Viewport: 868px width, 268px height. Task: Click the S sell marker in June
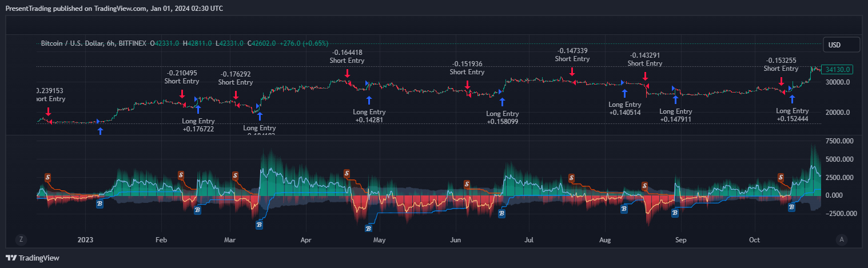click(467, 185)
